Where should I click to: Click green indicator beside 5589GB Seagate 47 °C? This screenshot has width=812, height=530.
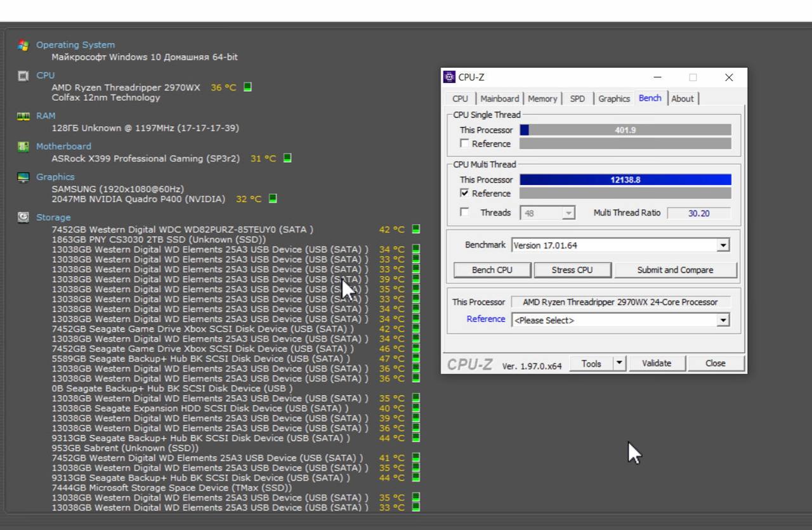416,358
